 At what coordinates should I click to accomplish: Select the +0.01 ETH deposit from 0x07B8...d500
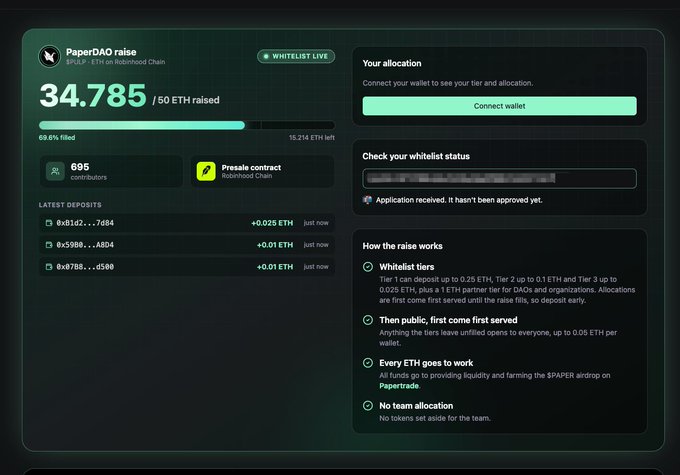pos(187,267)
